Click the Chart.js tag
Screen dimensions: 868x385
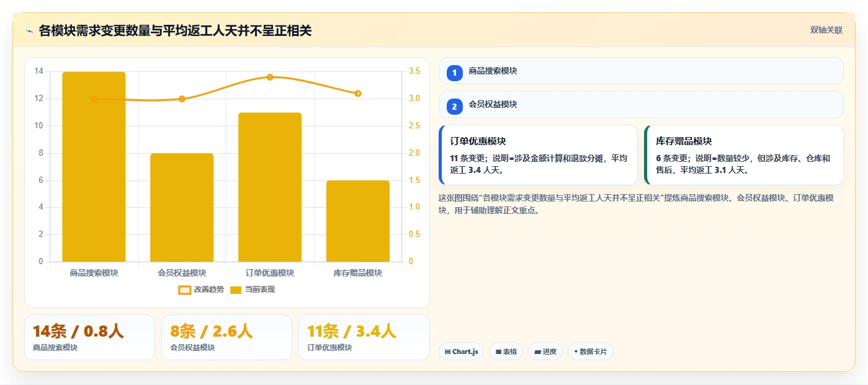(461, 352)
